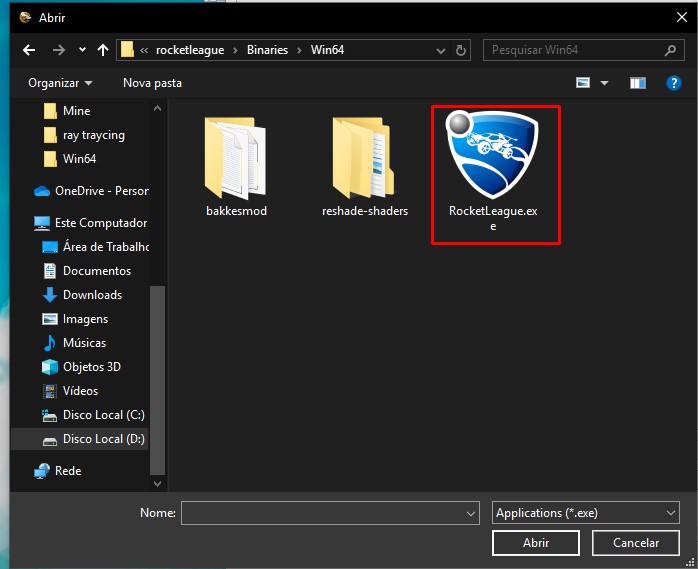
Task: Open the Organizar menu
Action: pos(60,83)
